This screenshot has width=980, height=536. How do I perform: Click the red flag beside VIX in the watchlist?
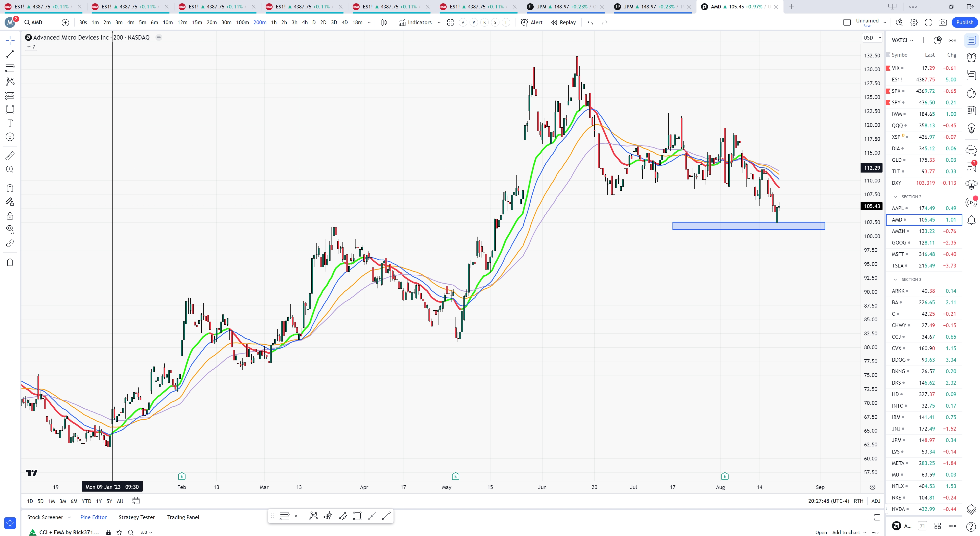[888, 68]
